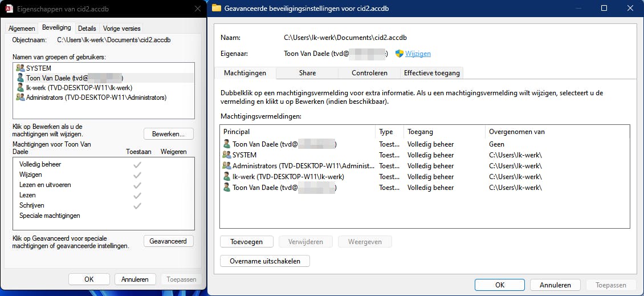644x296 pixels.
Task: Click the Overgenomen van column header
Action: (x=557, y=132)
